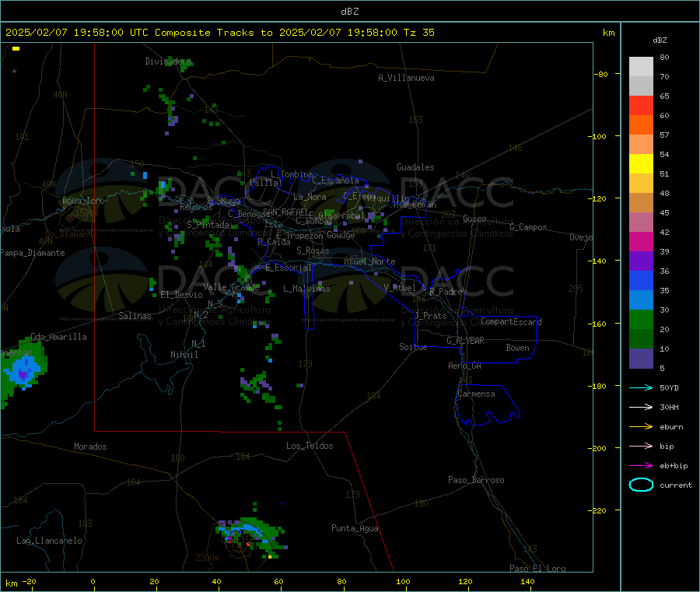Click the 'Bowen' place label
The image size is (700, 592).
pos(517,347)
